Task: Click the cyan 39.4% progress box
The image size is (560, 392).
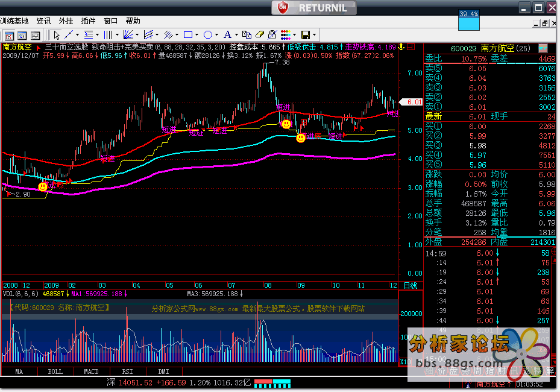Action: coord(469,20)
